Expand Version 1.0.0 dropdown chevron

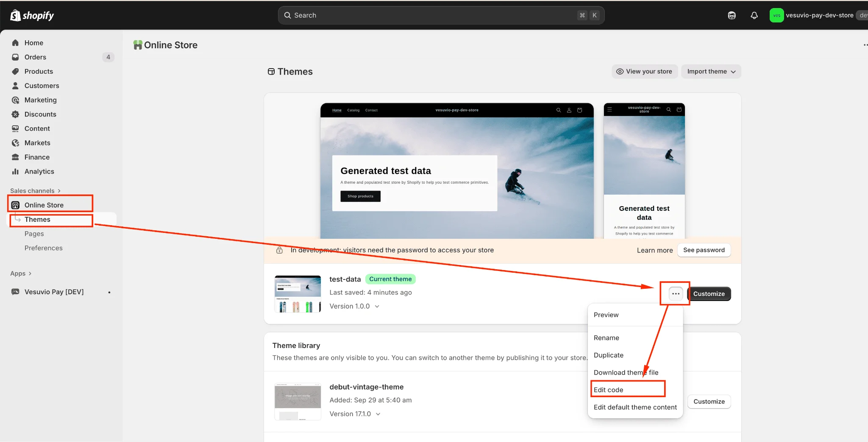click(377, 306)
